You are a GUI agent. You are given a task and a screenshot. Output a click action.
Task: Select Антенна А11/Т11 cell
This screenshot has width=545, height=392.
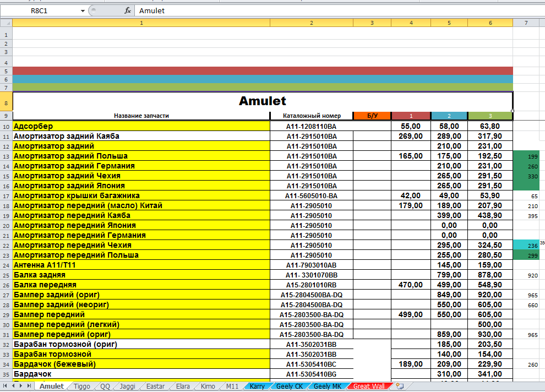click(141, 265)
